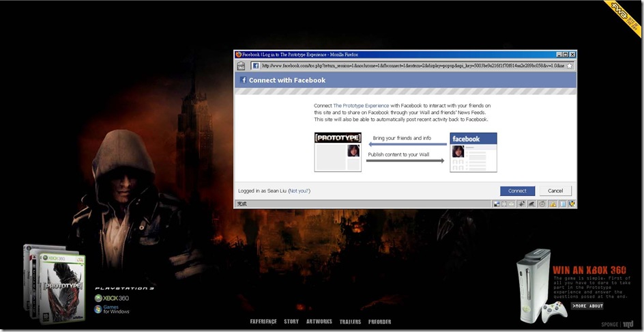Click the circular timer icon in the status bar

coord(542,204)
